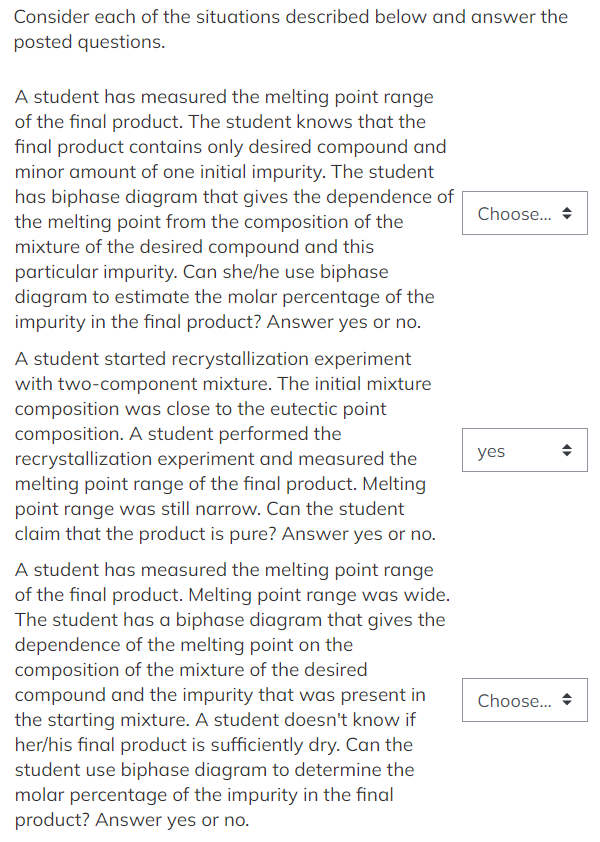Click the instructions line at the top
Viewport: 600px width, 842px height.
point(290,29)
